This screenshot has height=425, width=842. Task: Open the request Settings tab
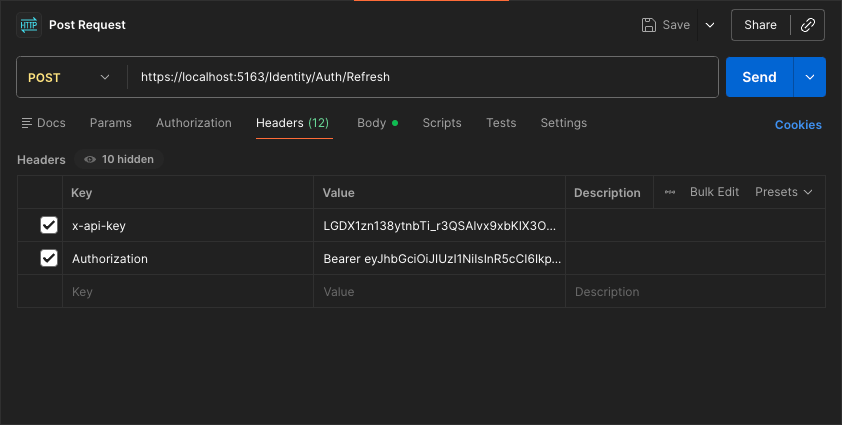pos(564,123)
